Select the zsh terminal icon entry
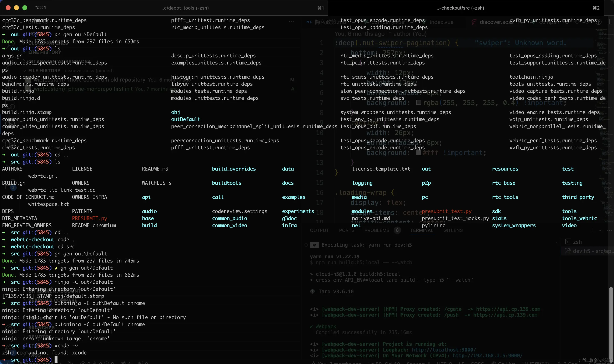The height and width of the screenshot is (364, 614). click(x=568, y=242)
